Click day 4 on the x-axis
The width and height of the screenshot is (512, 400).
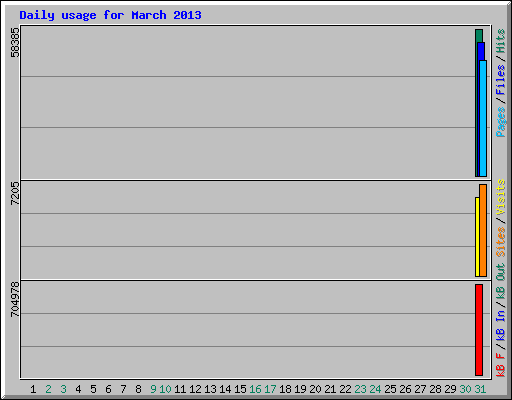click(x=78, y=389)
